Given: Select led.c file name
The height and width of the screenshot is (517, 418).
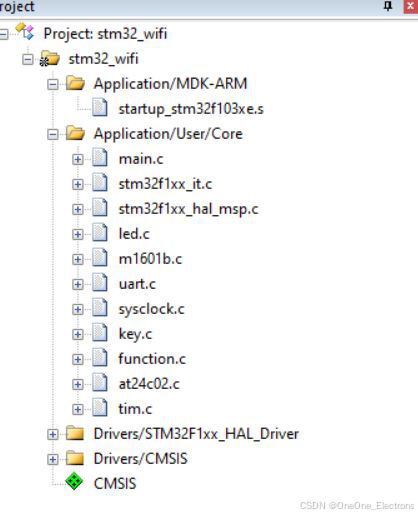Looking at the screenshot, I should click(x=134, y=234).
